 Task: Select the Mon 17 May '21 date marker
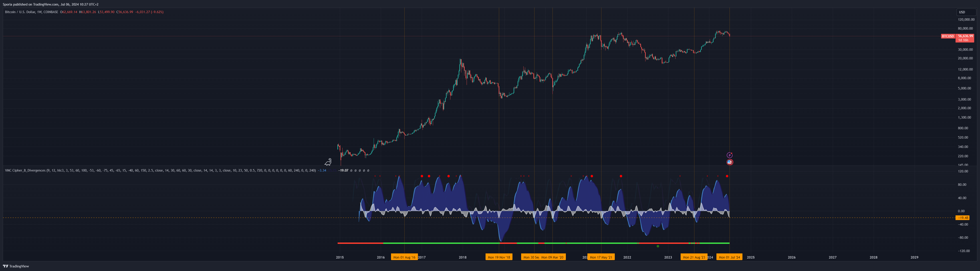[601, 257]
